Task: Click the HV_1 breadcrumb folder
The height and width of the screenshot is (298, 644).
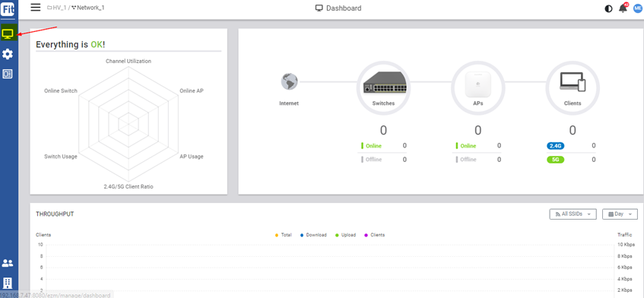Action: click(x=56, y=8)
